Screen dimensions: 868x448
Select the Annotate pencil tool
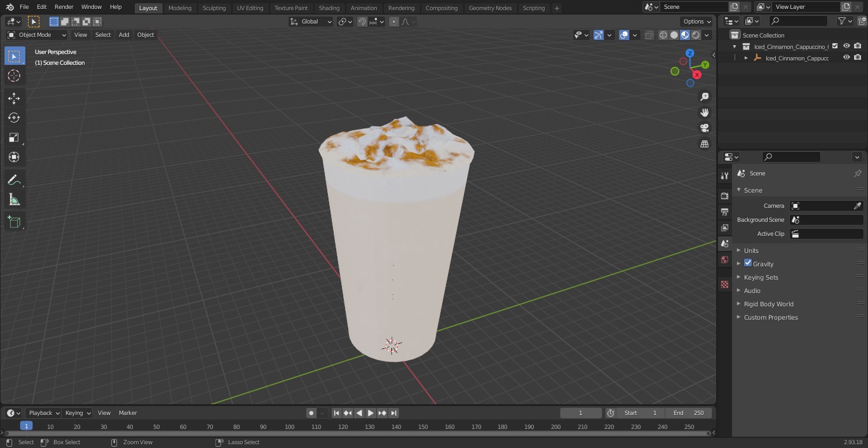[14, 180]
